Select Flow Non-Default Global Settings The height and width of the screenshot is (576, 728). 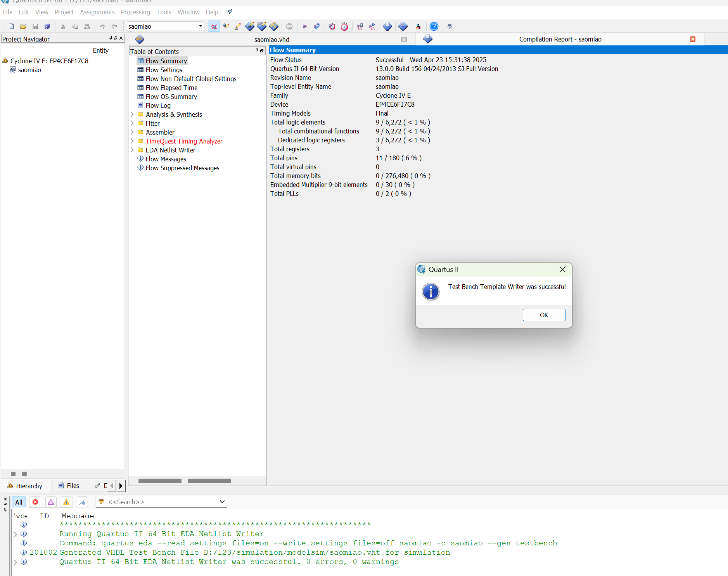(x=191, y=79)
